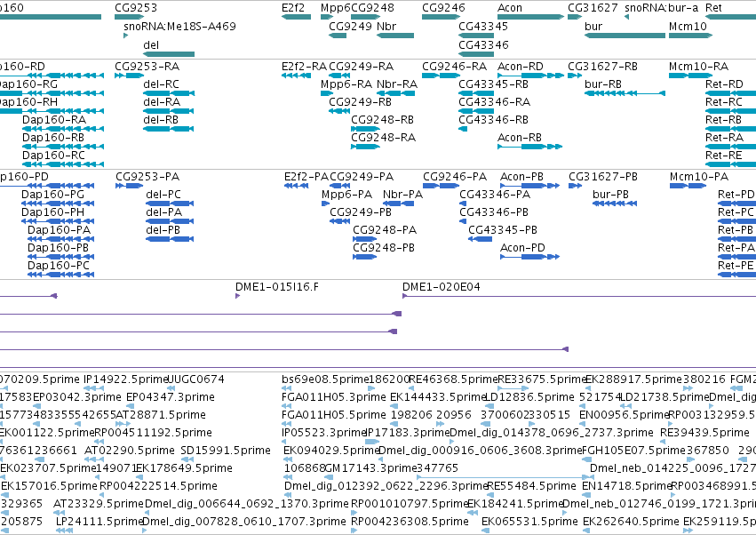756x535 pixels.
Task: Select transcript CG9249-RA
Action: point(362,66)
